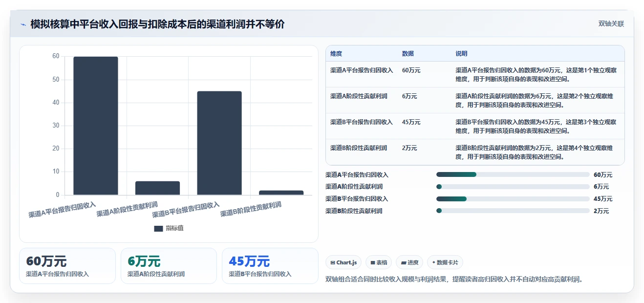Click the 45万元 value beside progress bar

click(x=603, y=199)
